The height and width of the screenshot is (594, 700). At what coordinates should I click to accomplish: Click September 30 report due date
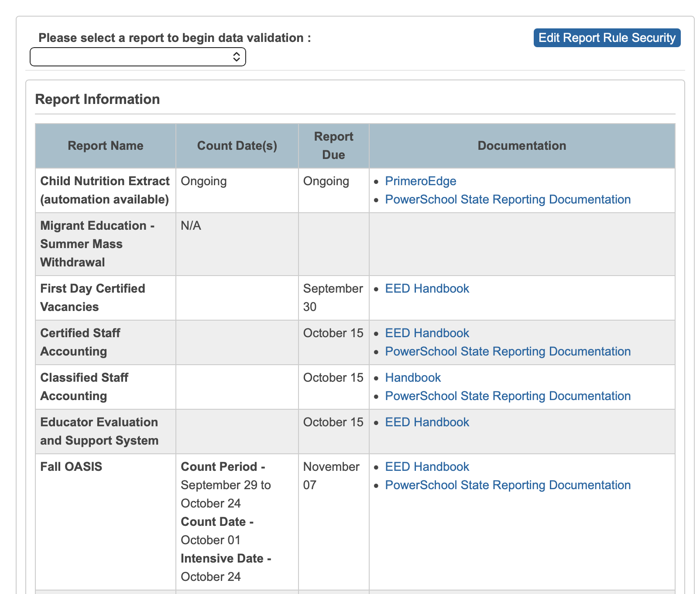333,298
